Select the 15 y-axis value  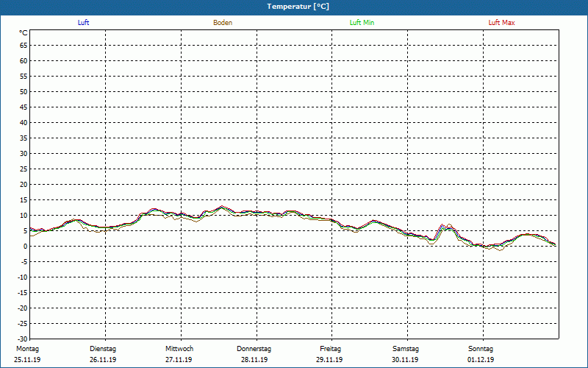tap(24, 200)
